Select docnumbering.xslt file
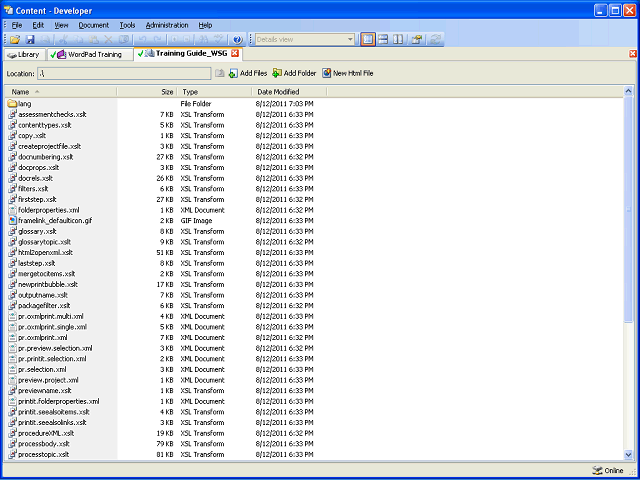 coord(46,157)
